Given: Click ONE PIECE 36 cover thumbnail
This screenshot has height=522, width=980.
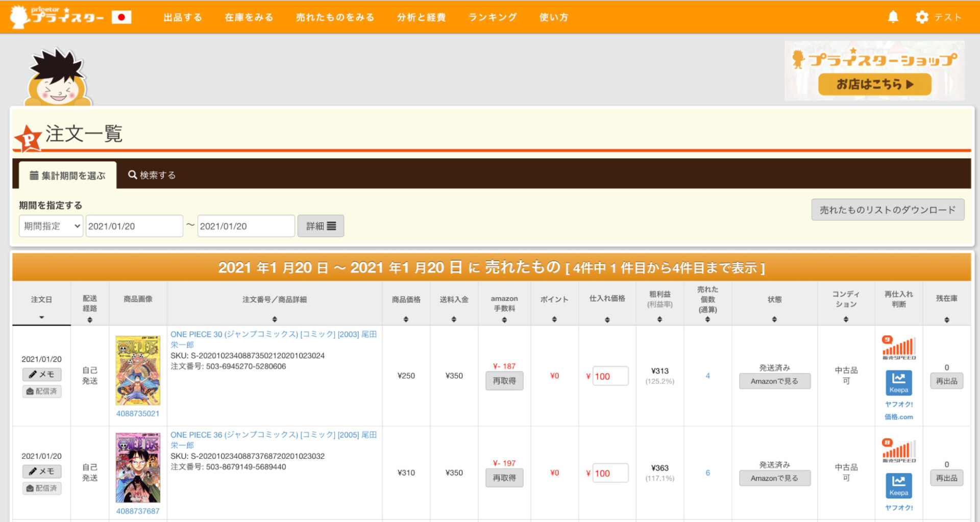Looking at the screenshot, I should coord(138,468).
